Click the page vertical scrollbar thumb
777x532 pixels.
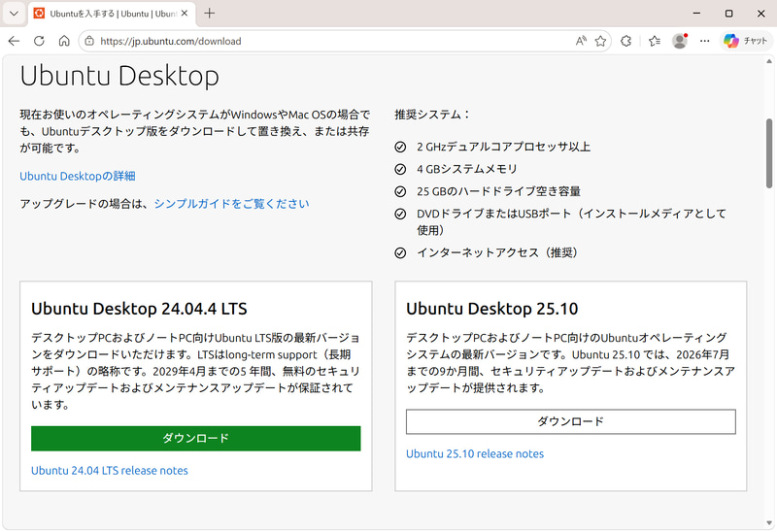tap(769, 153)
